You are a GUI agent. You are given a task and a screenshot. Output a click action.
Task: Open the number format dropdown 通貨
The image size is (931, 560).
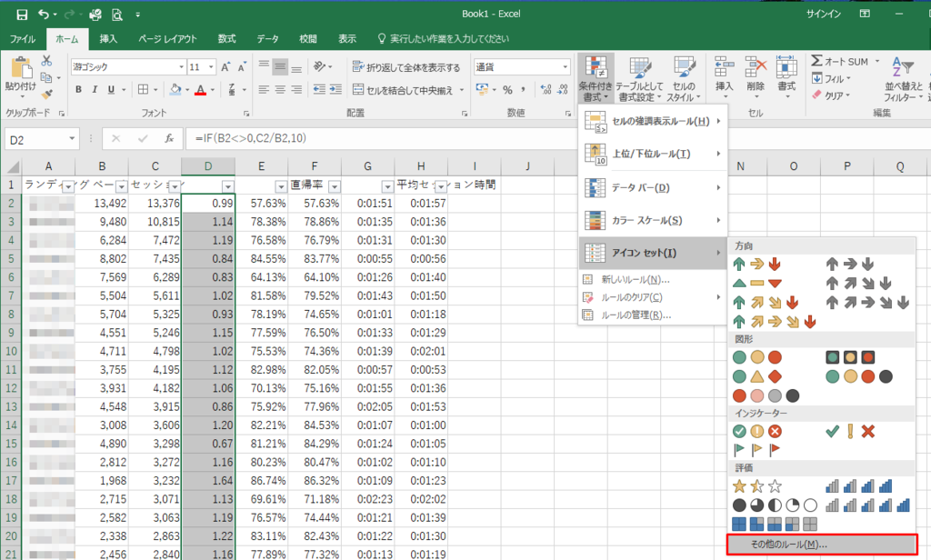click(565, 67)
